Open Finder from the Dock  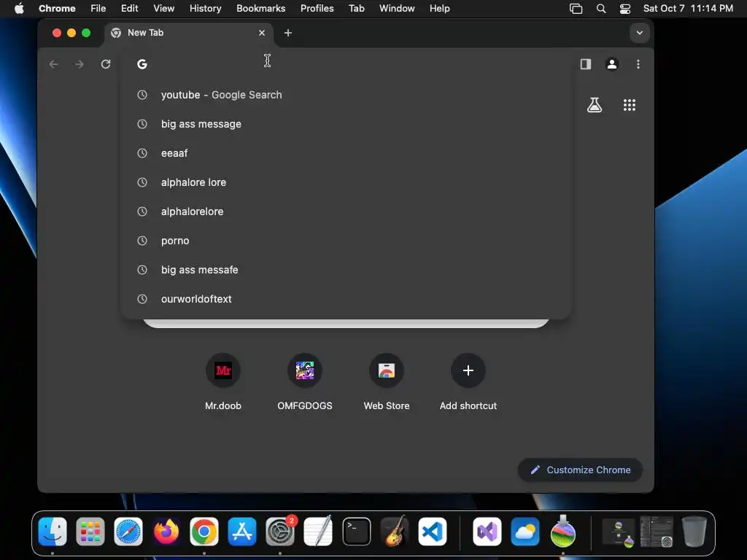click(53, 532)
